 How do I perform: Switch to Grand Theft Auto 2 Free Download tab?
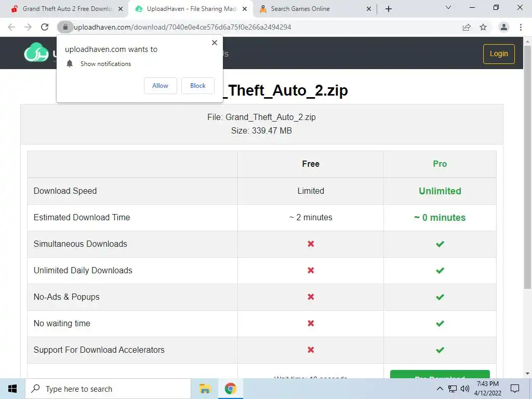pos(64,9)
